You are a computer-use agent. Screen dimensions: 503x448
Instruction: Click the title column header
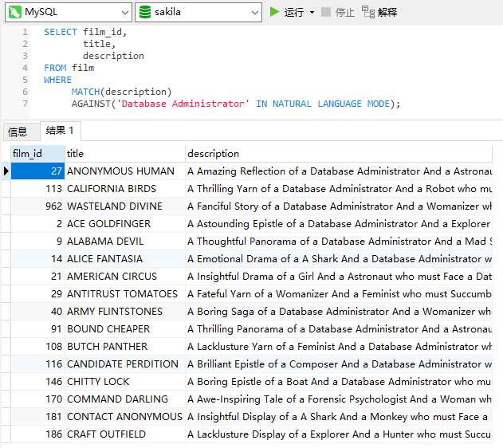(x=125, y=154)
